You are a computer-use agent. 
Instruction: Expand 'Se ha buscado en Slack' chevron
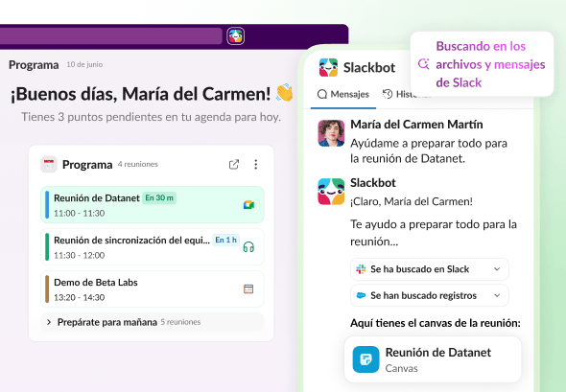point(497,269)
